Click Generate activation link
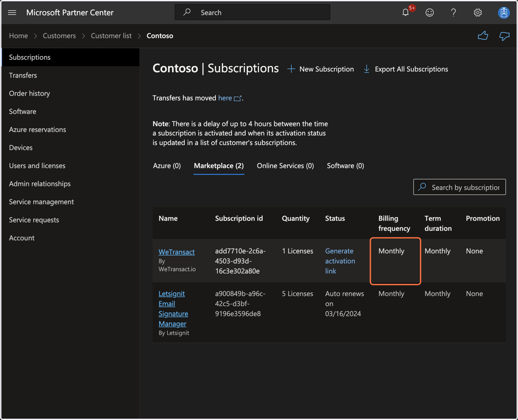Image resolution: width=518 pixels, height=420 pixels. coord(340,261)
